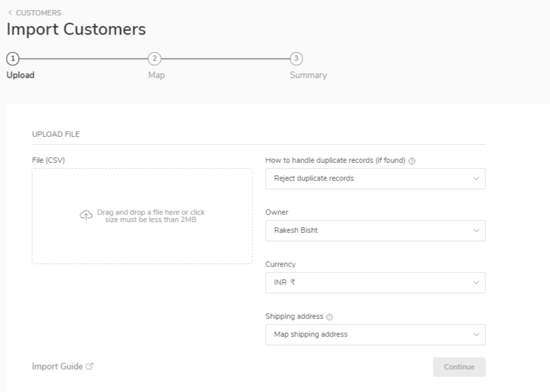This screenshot has width=550, height=392.
Task: Expand the Currency dropdown showing INR
Action: (x=375, y=283)
